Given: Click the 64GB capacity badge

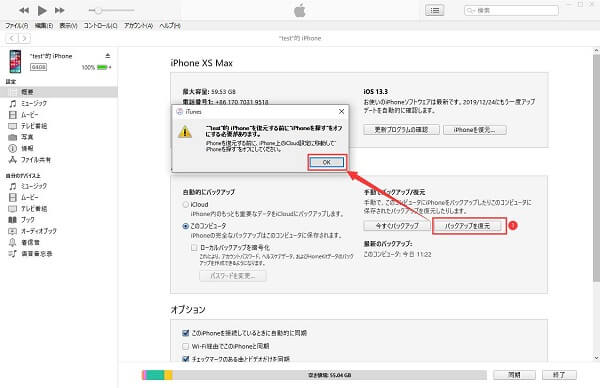Looking at the screenshot, I should (x=39, y=67).
